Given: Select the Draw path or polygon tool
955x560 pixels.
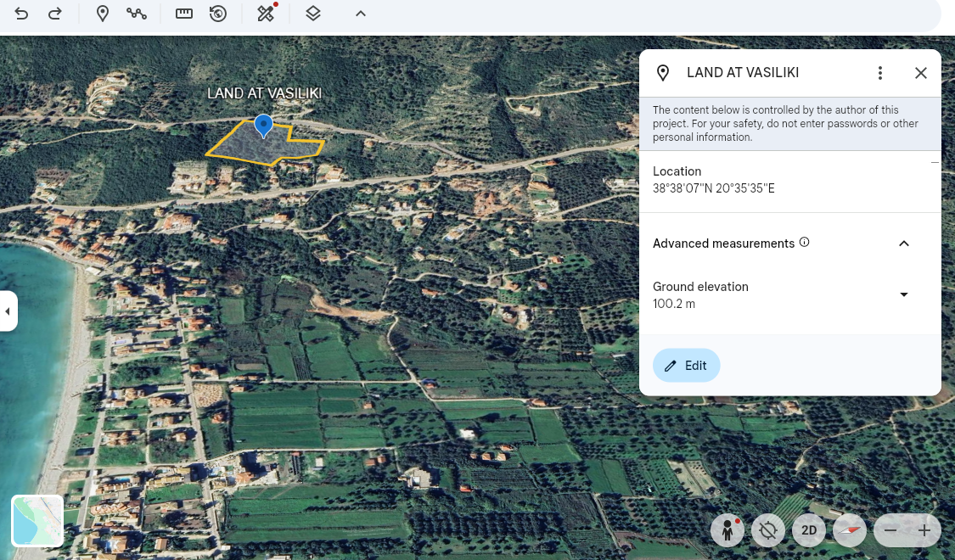Looking at the screenshot, I should [x=137, y=14].
